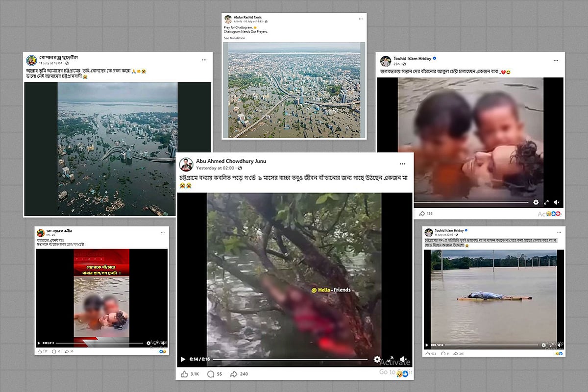Play the red-banner news video in the bottom-left post
This screenshot has height=392, width=588.
click(x=39, y=343)
